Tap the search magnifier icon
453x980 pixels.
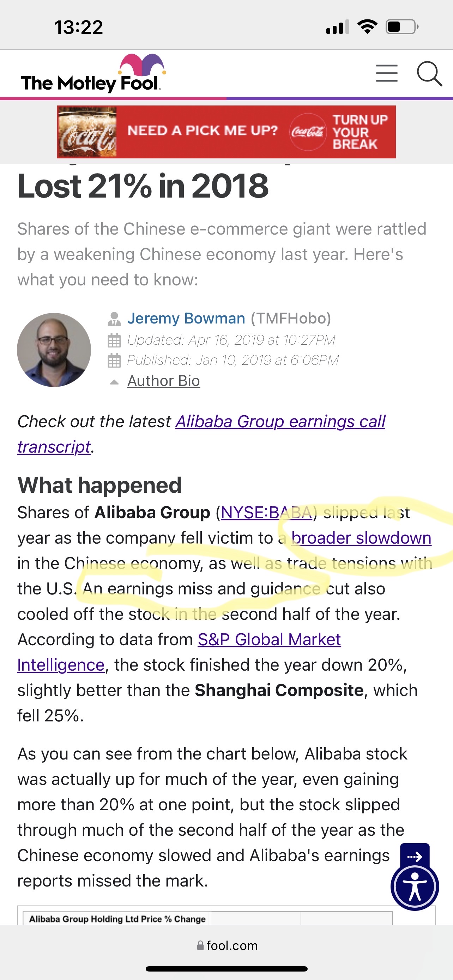tap(429, 73)
